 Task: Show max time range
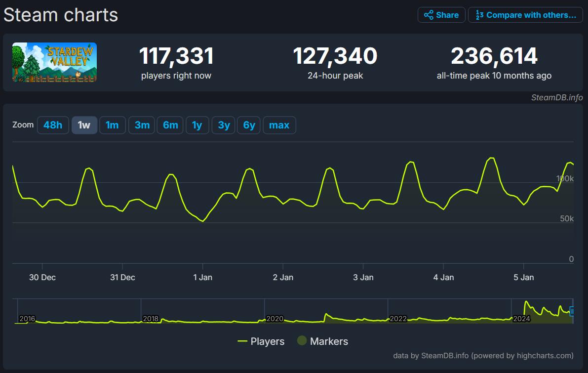[x=279, y=125]
